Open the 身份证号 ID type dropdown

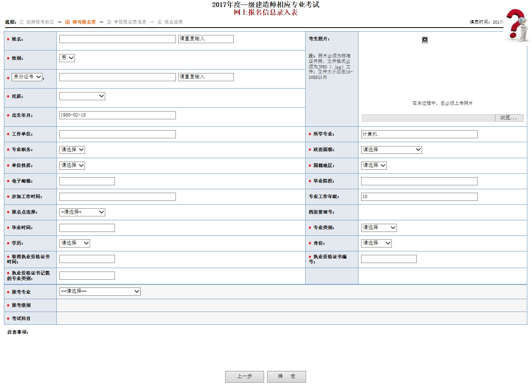click(x=26, y=77)
